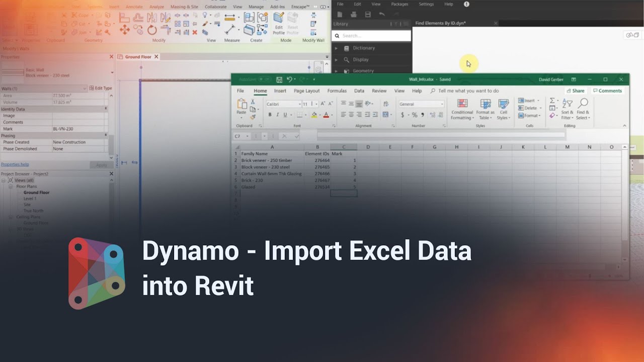Click cell containing Block veneer - 230 steel

coord(272,167)
